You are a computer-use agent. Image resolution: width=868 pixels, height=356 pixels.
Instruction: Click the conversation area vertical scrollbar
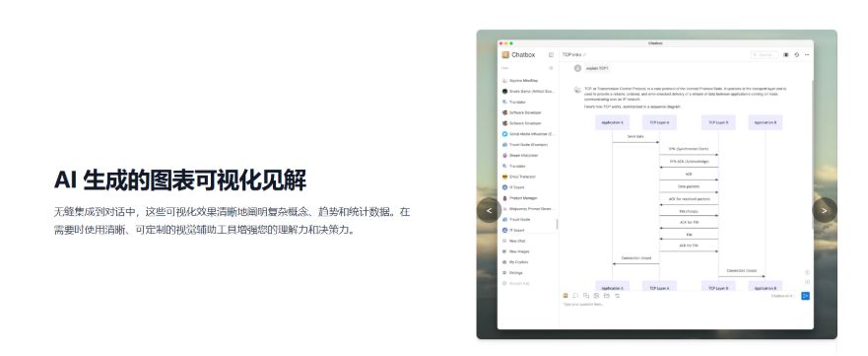[x=813, y=154]
